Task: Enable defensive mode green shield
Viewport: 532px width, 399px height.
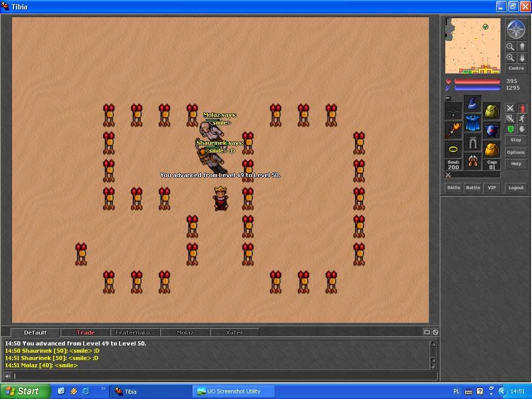Action: [510, 129]
